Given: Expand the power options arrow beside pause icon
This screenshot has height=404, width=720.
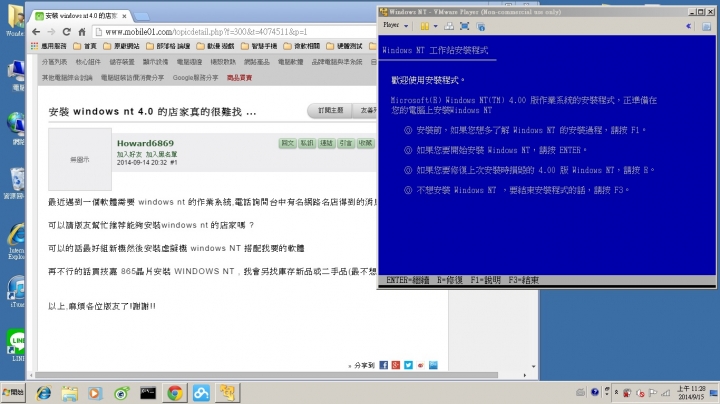Looking at the screenshot, I should pos(435,26).
